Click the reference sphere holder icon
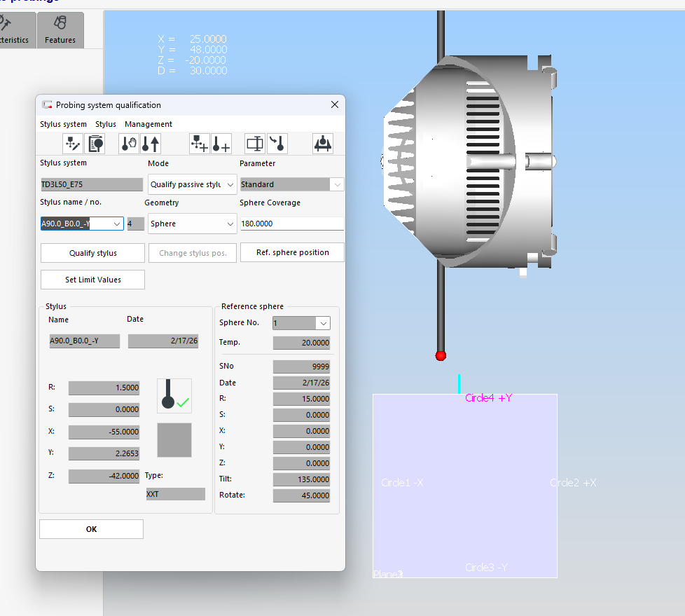This screenshot has height=616, width=685. click(x=322, y=144)
